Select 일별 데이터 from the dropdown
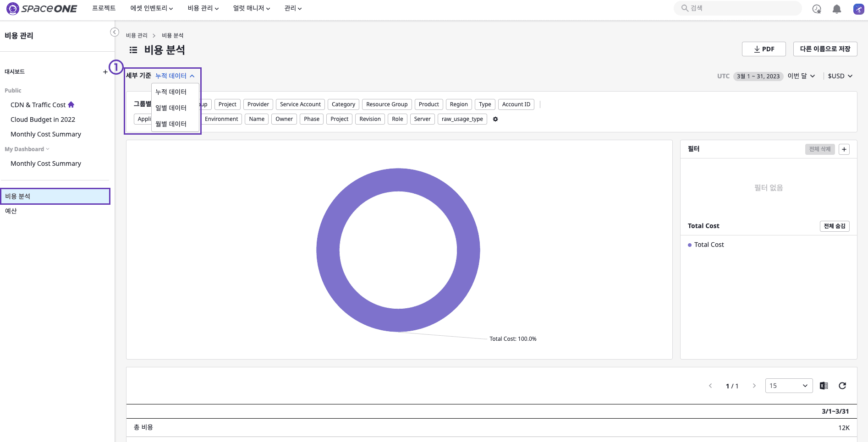868x442 pixels. tap(171, 108)
